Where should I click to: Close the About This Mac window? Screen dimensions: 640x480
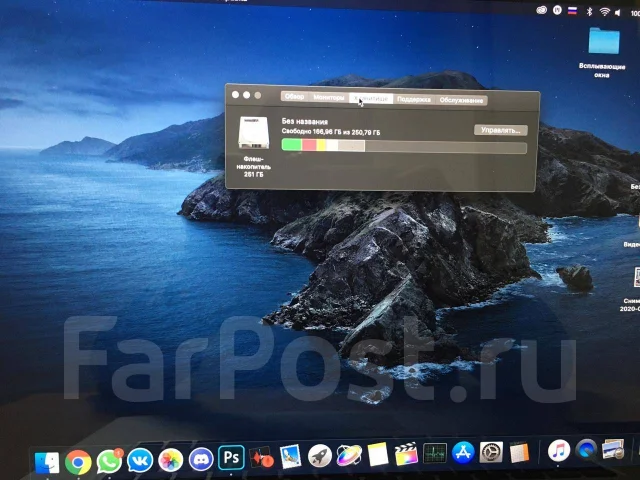coord(236,95)
